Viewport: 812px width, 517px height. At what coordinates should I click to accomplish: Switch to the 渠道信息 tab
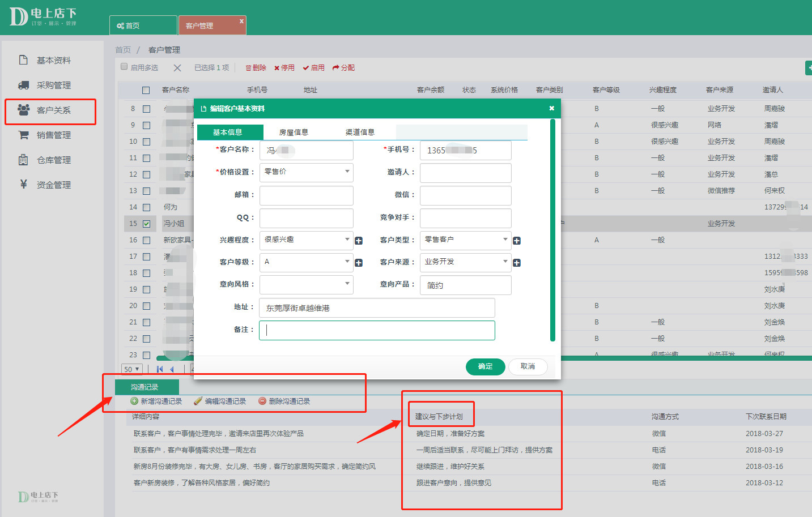click(360, 133)
